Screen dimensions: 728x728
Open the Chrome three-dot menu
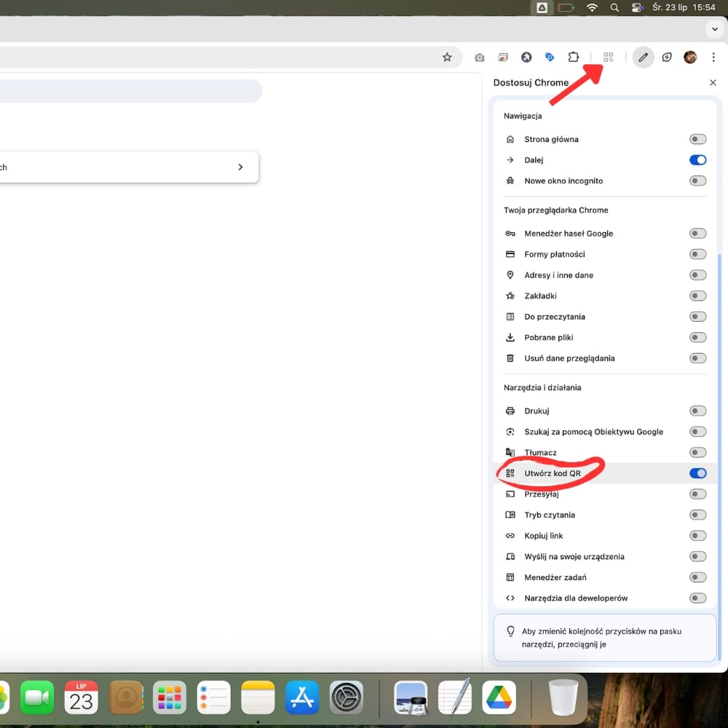713,58
